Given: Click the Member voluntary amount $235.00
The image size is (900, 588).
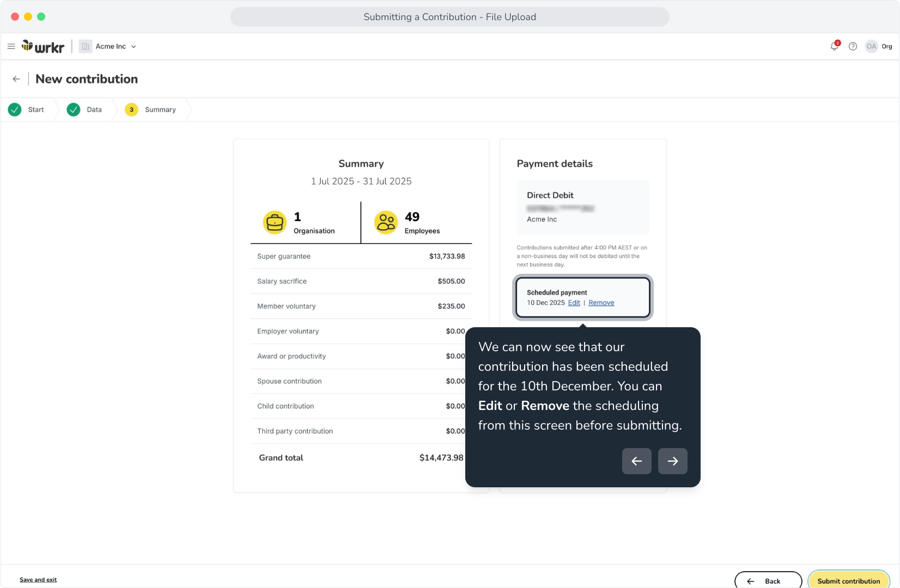Looking at the screenshot, I should pos(452,307).
